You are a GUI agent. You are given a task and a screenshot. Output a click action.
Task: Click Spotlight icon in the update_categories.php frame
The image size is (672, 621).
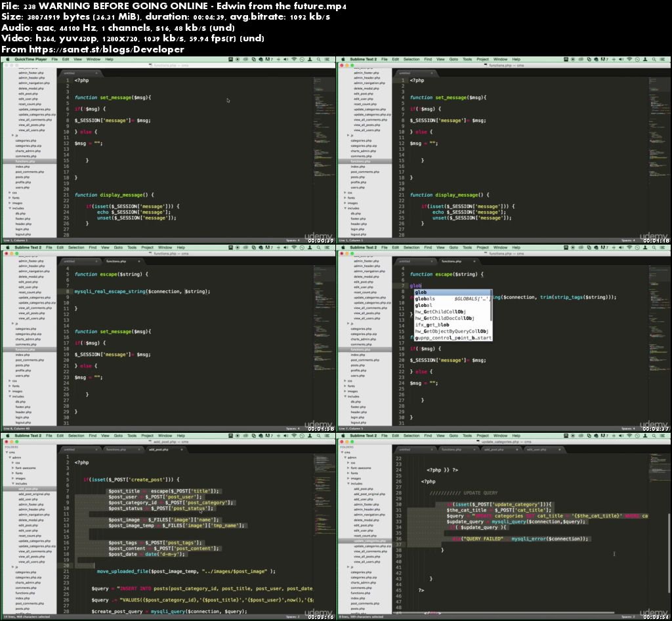654,435
